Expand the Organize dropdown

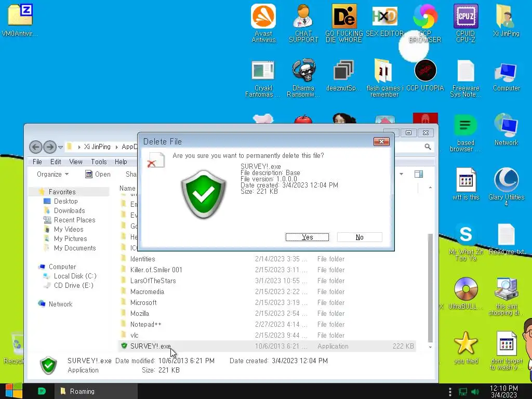pyautogui.click(x=52, y=174)
